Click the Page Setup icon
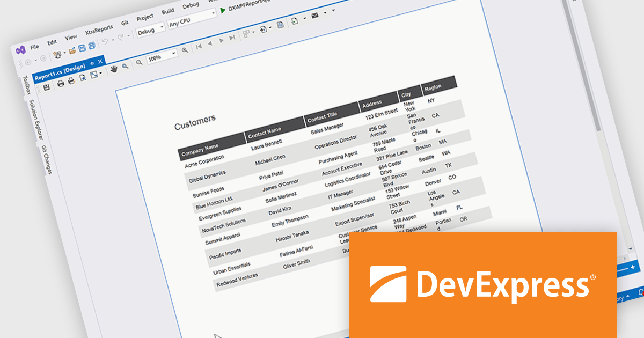Screen dimensions: 644x338 83,78
